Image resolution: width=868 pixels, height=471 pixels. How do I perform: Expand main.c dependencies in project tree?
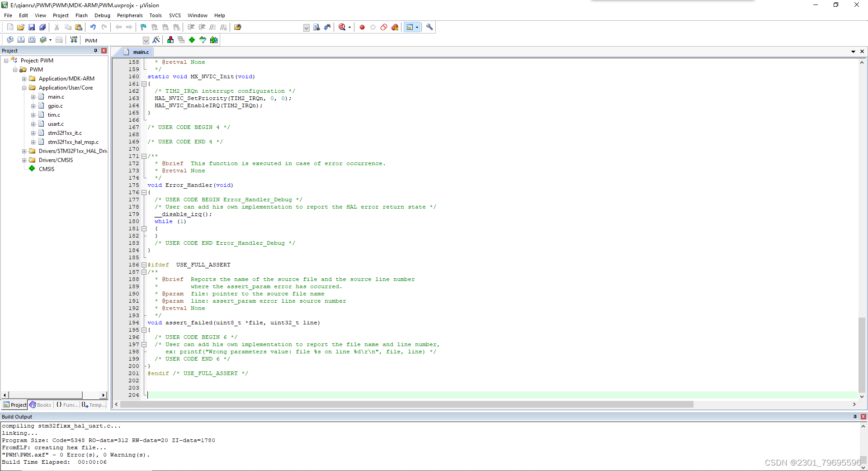point(33,97)
